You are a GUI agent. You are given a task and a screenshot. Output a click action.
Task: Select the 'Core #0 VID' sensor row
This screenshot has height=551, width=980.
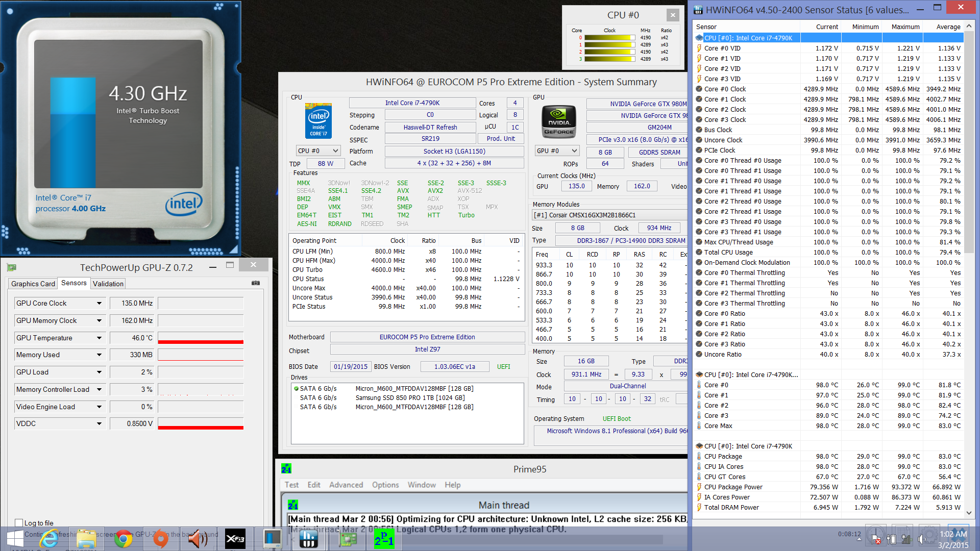pos(828,48)
